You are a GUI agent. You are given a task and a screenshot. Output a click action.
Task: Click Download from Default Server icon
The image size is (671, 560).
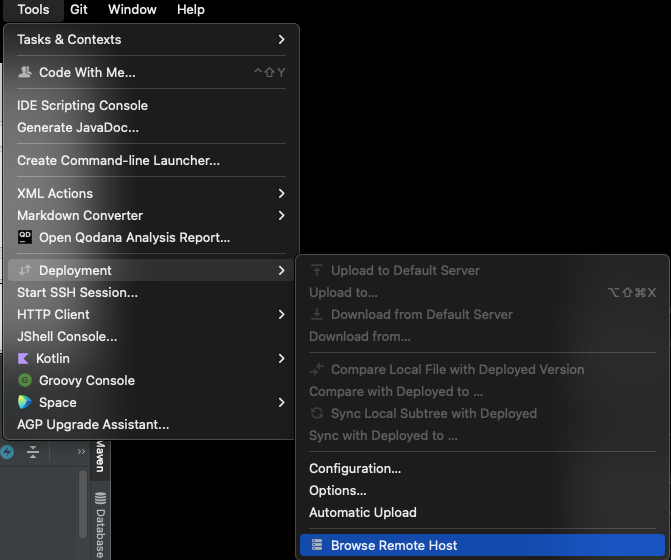click(317, 314)
